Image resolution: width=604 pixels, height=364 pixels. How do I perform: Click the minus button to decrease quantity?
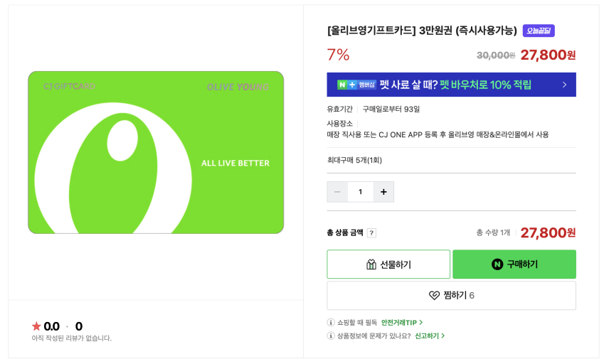coord(337,192)
